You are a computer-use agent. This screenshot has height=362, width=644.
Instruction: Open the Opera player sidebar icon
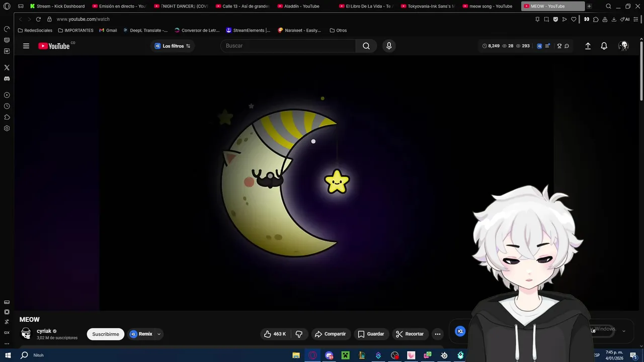tap(7, 95)
